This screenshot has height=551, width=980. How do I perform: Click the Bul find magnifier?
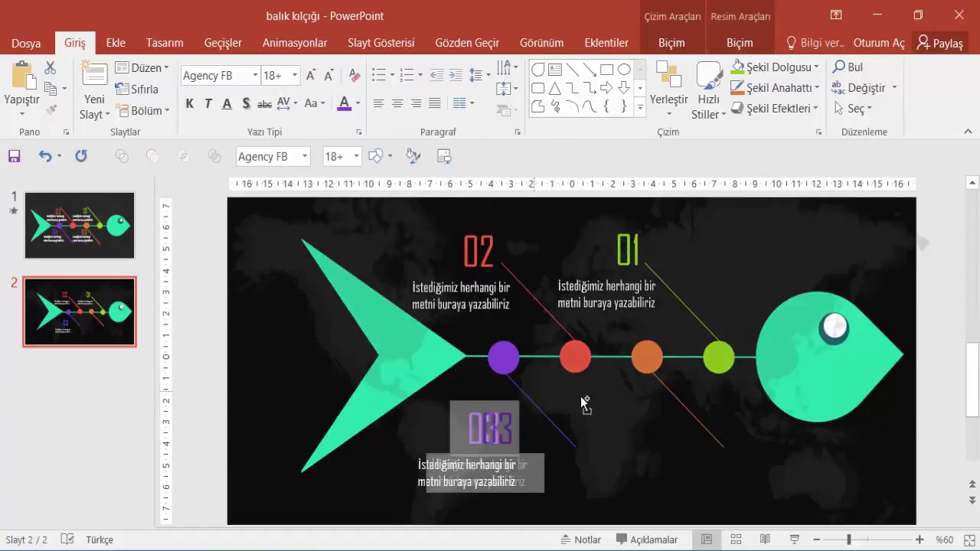(839, 67)
